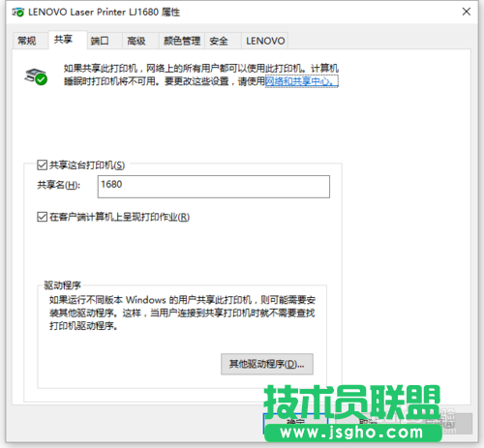
Task: Toggle 共享这台打印机 checkbox
Action: pos(43,165)
